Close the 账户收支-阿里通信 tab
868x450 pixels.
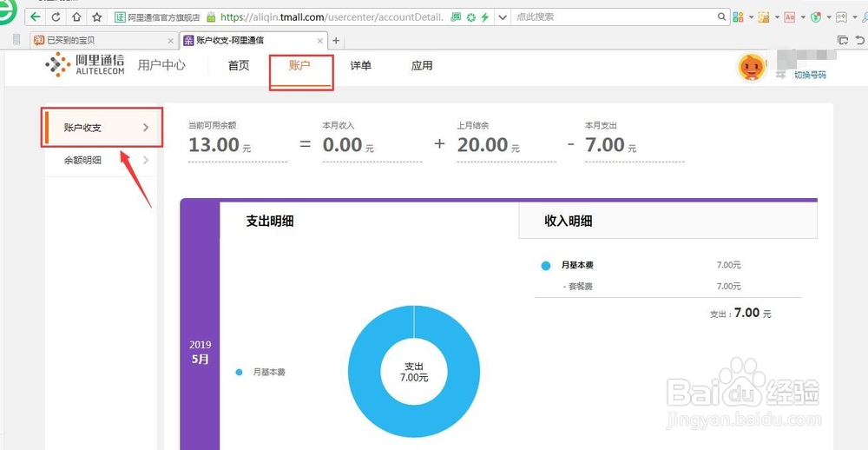coord(320,41)
